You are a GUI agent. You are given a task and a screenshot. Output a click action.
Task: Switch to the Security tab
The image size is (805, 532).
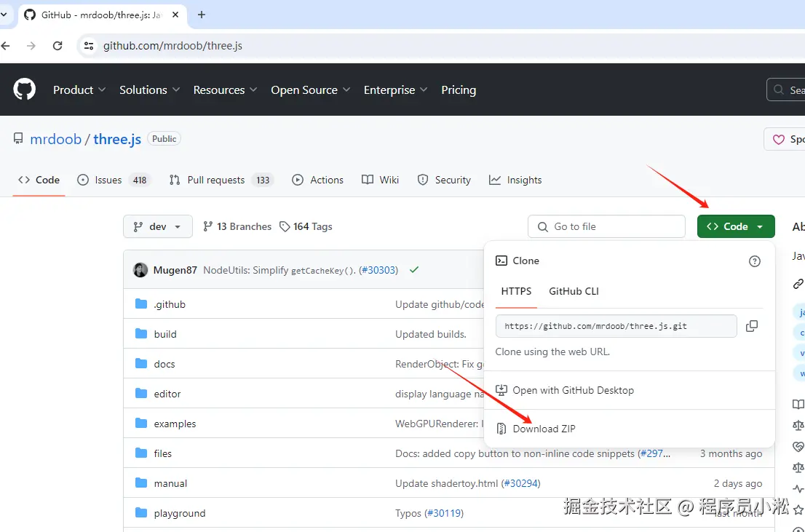[x=444, y=180]
